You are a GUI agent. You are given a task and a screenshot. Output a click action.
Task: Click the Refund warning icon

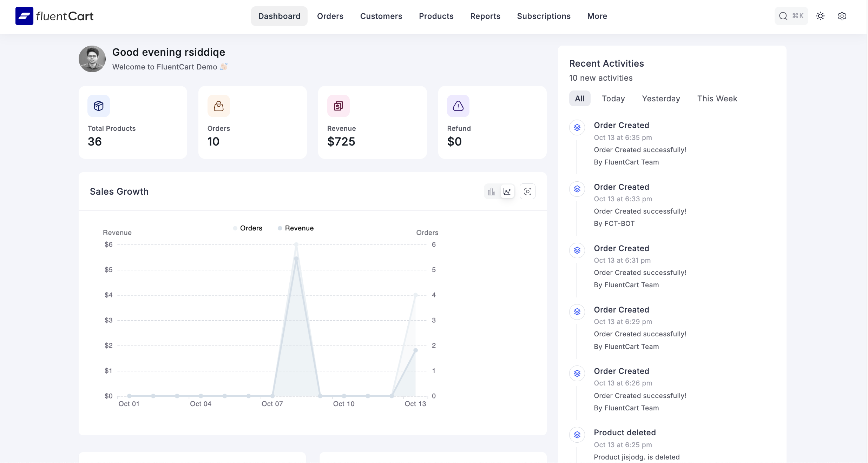(x=458, y=106)
